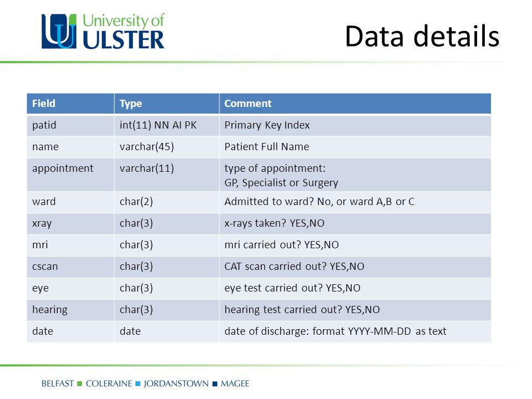Screen dimensions: 532x399
Task: Click the Comment column header
Action: coord(355,104)
